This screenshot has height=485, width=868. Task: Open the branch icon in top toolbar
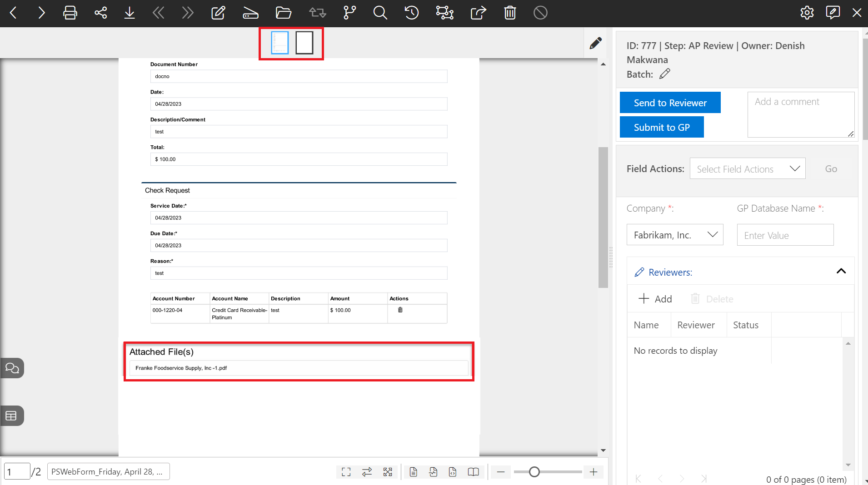click(349, 13)
